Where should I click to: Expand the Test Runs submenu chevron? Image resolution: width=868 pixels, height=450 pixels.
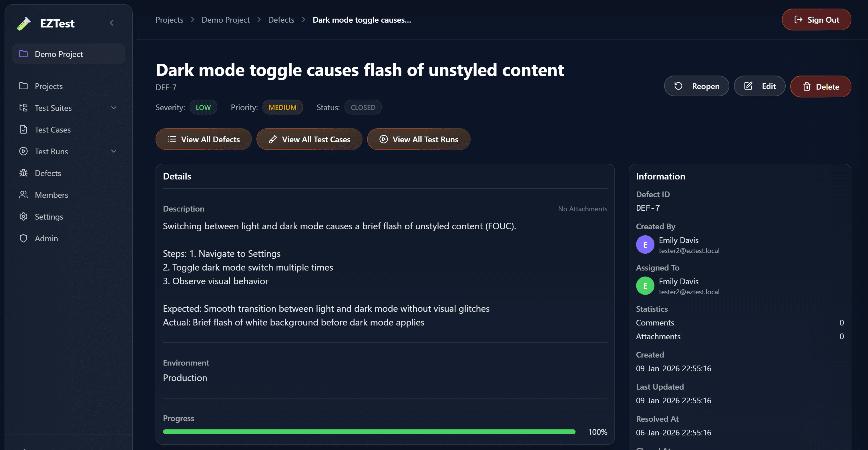click(x=114, y=151)
